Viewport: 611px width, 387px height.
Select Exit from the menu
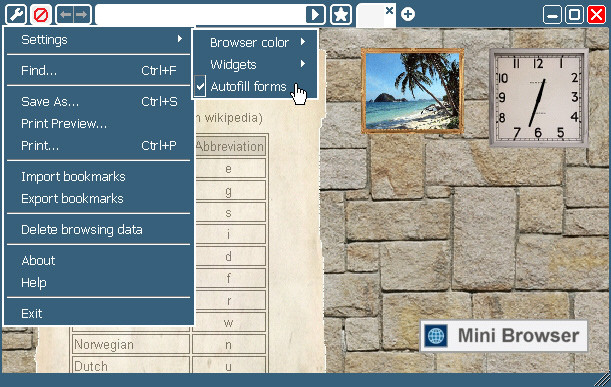[99, 313]
